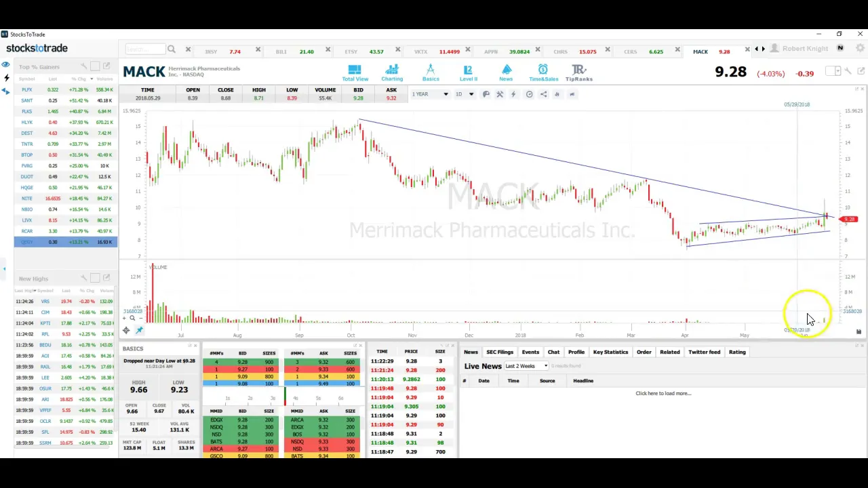The width and height of the screenshot is (868, 488).
Task: Close the BILI ticker tab
Action: 328,49
